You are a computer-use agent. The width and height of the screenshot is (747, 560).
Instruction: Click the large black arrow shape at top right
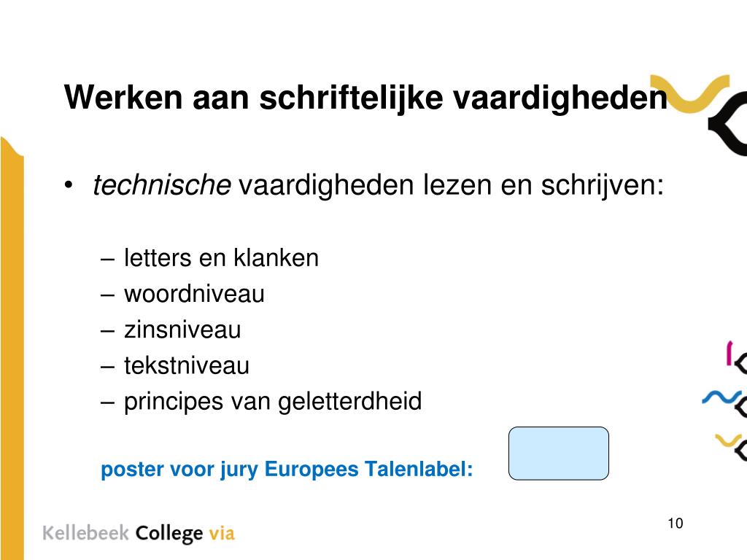(x=728, y=124)
